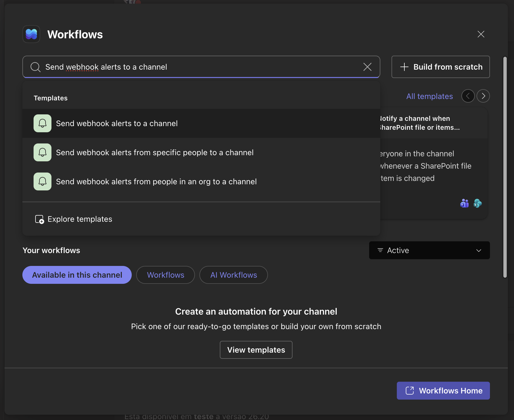Click the Explore templates icon
The image size is (514, 420).
(39, 219)
